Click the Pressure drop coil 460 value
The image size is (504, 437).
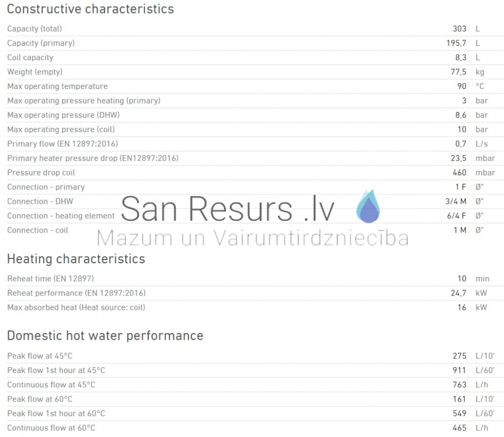(x=459, y=173)
